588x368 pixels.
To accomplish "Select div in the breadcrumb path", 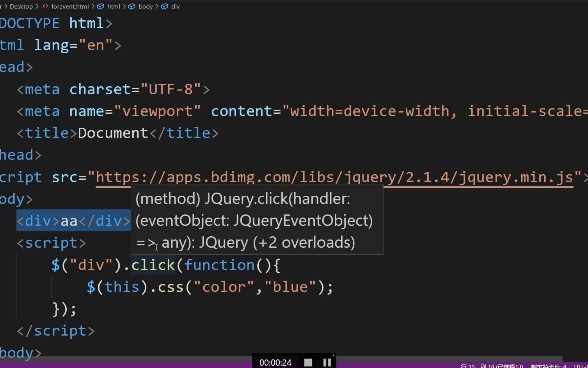I will tap(176, 6).
